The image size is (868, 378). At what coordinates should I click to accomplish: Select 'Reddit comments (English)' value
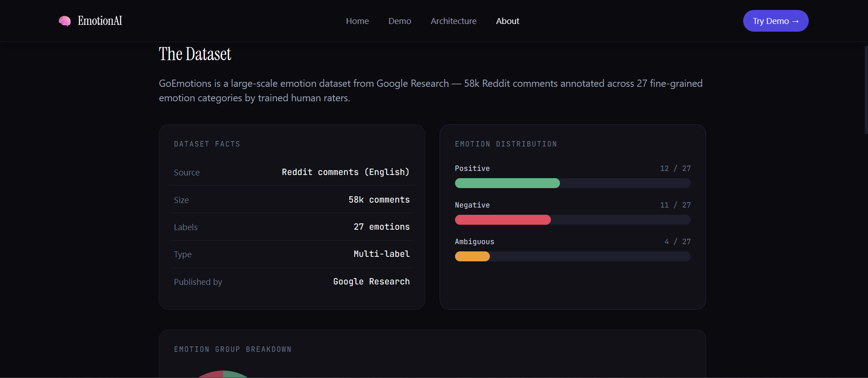(x=346, y=172)
